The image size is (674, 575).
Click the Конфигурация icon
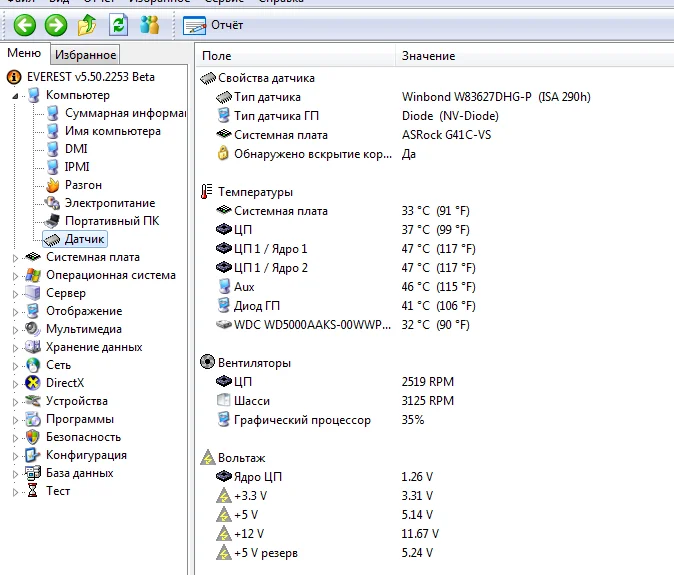click(x=33, y=455)
